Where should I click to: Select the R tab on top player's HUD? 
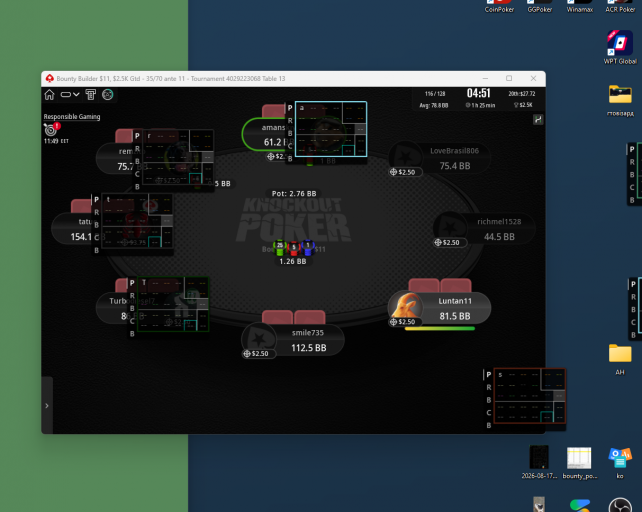[290, 121]
